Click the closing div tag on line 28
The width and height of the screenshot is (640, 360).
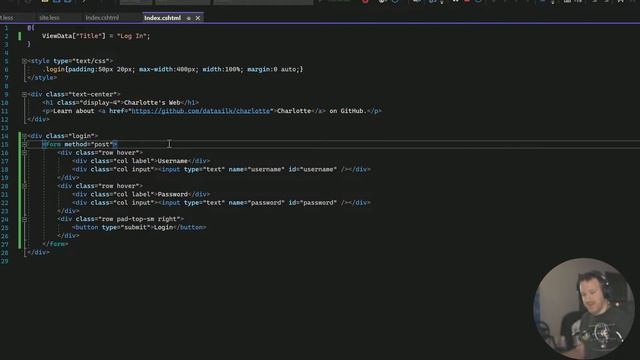tap(38, 253)
